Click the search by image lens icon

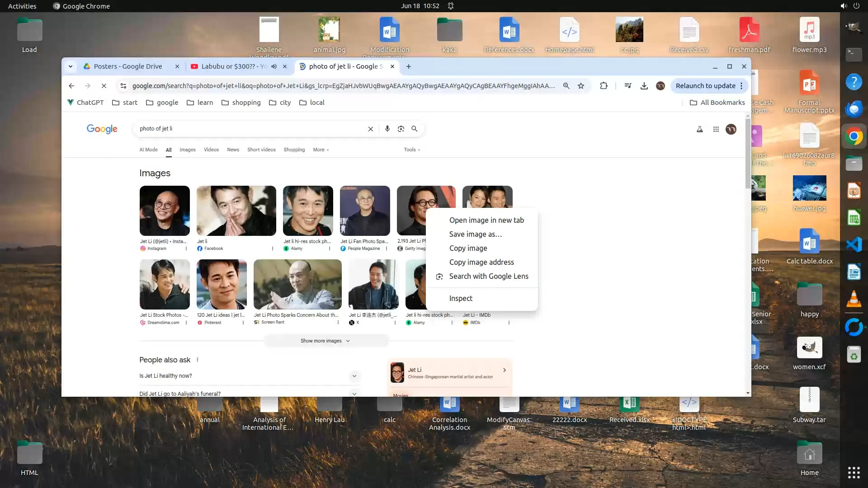coord(401,129)
